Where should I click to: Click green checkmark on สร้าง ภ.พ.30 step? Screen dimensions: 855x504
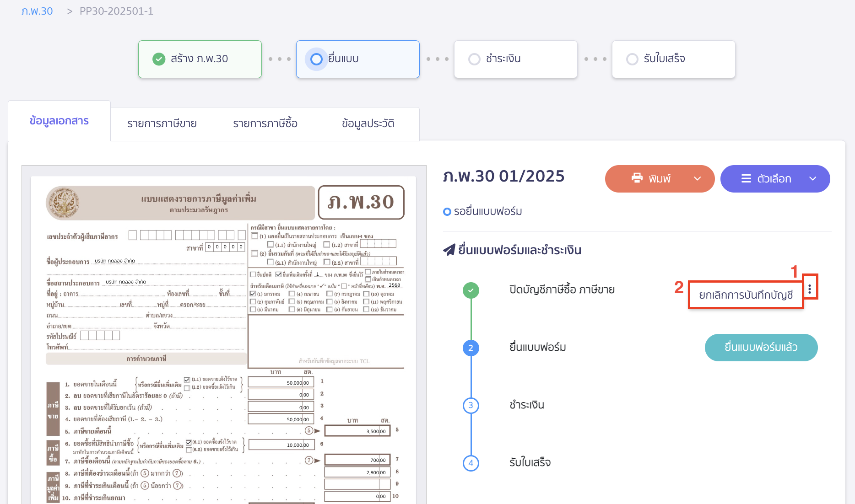point(159,59)
